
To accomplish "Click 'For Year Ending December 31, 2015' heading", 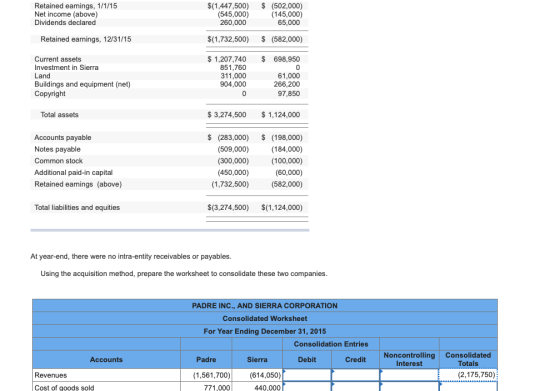I will coord(265,331).
